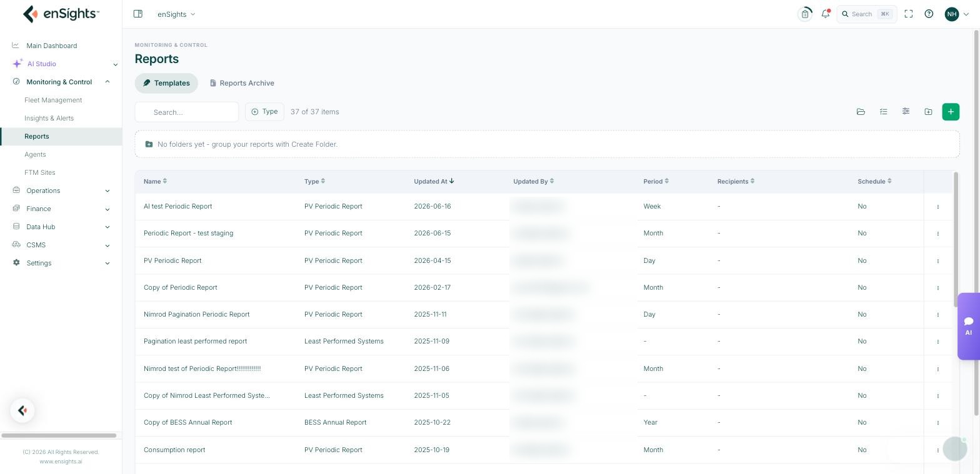980x474 pixels.
Task: Click the floating enSights launcher button
Action: (22, 410)
